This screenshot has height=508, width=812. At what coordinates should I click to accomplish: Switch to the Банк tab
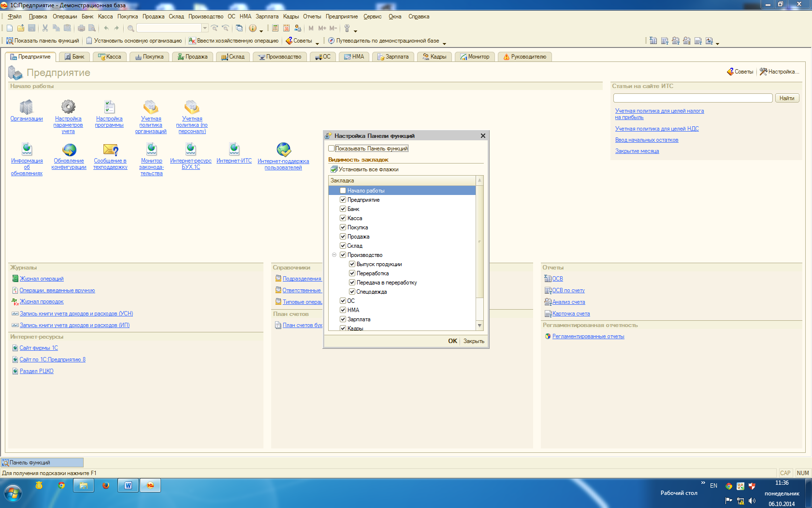(x=74, y=57)
